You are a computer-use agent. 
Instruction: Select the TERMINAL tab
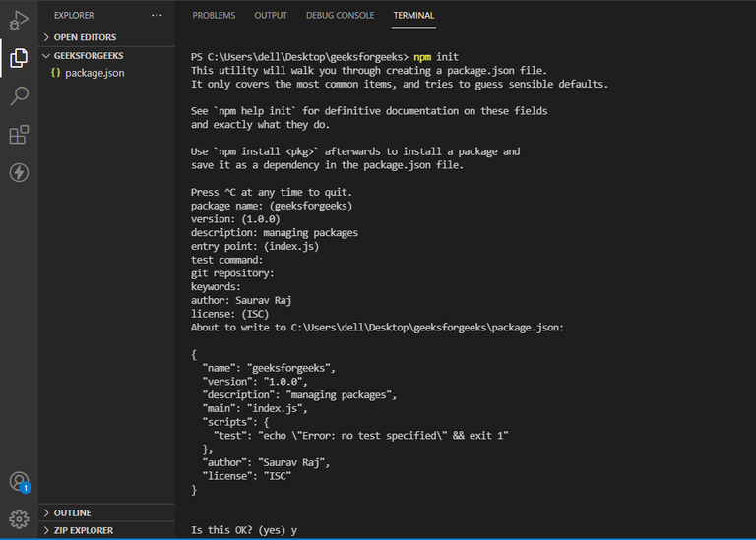click(413, 16)
